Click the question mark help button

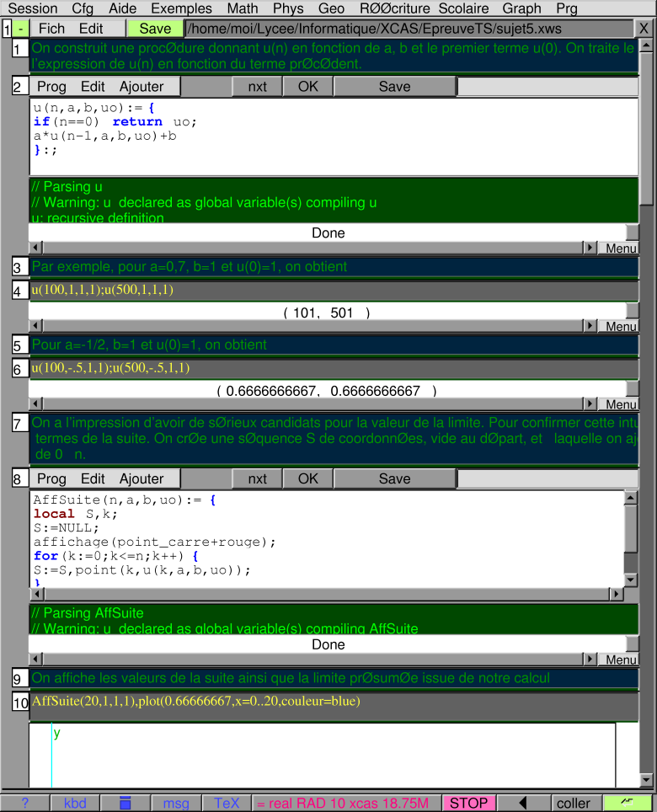[25, 804]
